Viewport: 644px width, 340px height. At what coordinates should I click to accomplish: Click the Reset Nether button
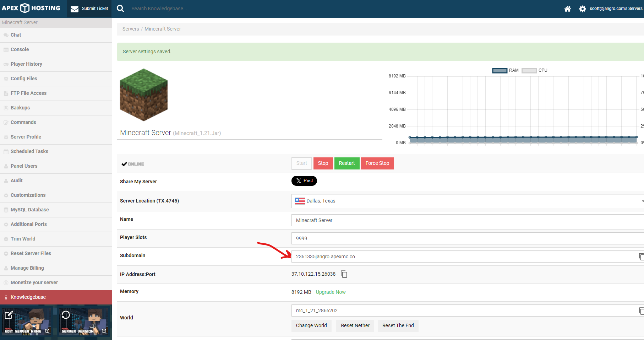355,326
